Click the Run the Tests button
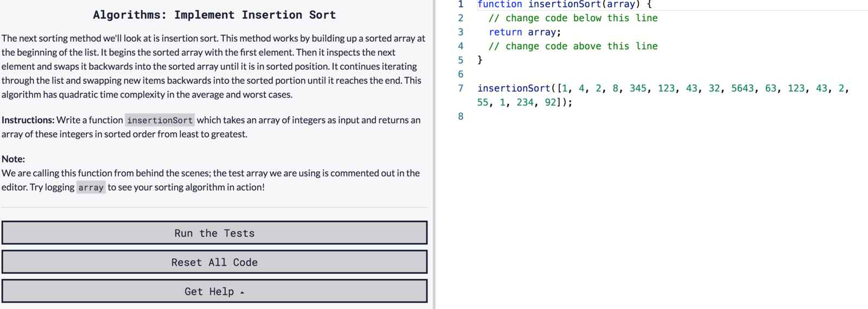The width and height of the screenshot is (868, 309). tap(214, 233)
